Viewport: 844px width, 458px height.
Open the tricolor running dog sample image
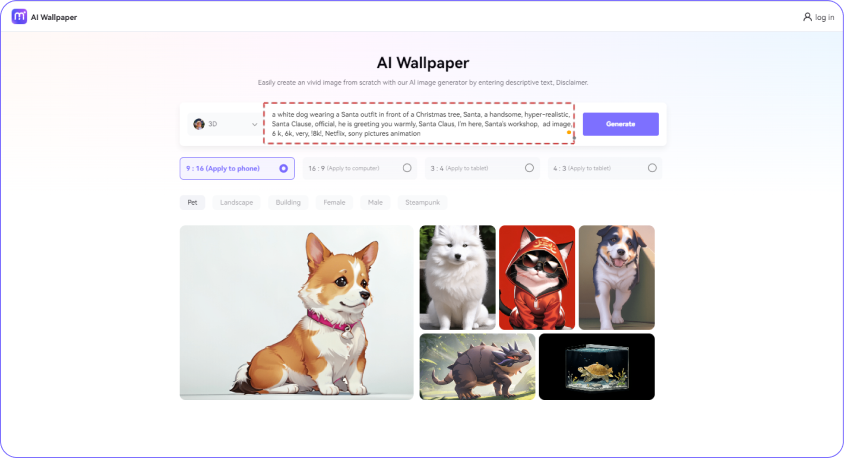(617, 278)
